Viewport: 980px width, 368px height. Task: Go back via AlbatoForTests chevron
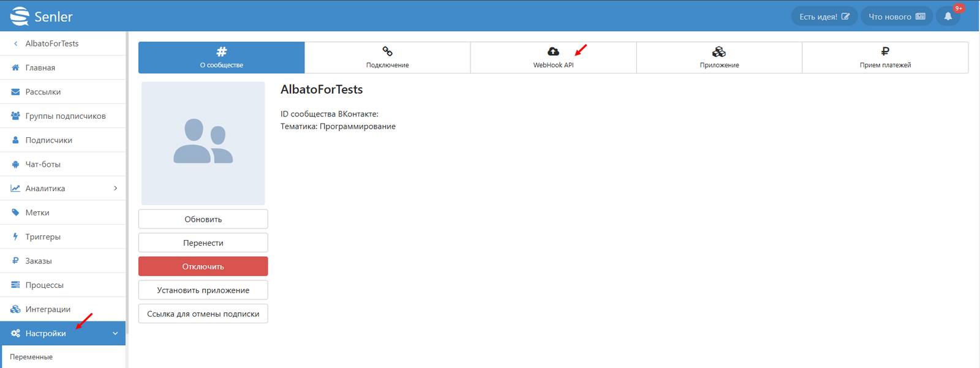click(15, 43)
